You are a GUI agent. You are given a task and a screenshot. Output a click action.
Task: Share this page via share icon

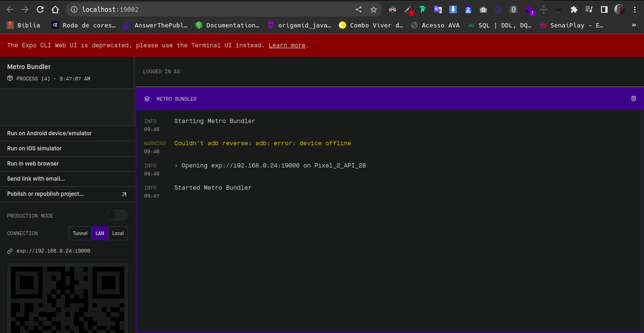[359, 9]
